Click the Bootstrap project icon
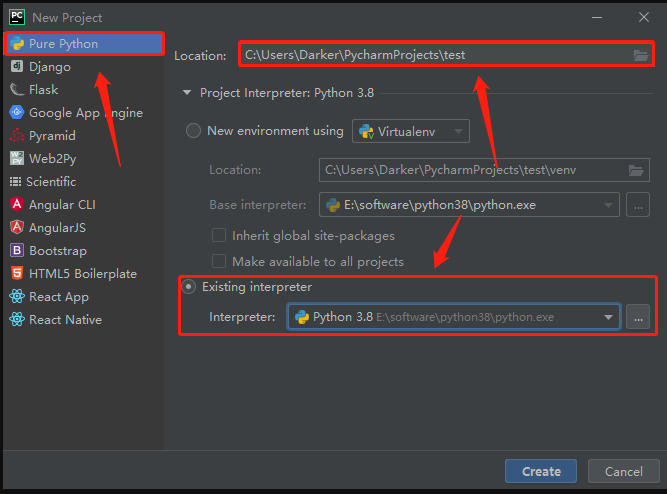Screen dimensions: 667x494 click(x=17, y=251)
